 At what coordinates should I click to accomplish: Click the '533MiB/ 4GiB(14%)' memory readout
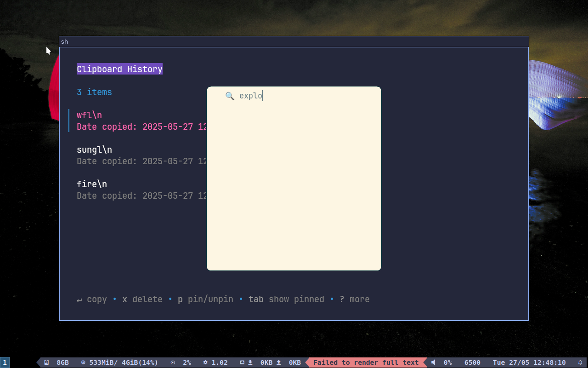[x=124, y=362]
